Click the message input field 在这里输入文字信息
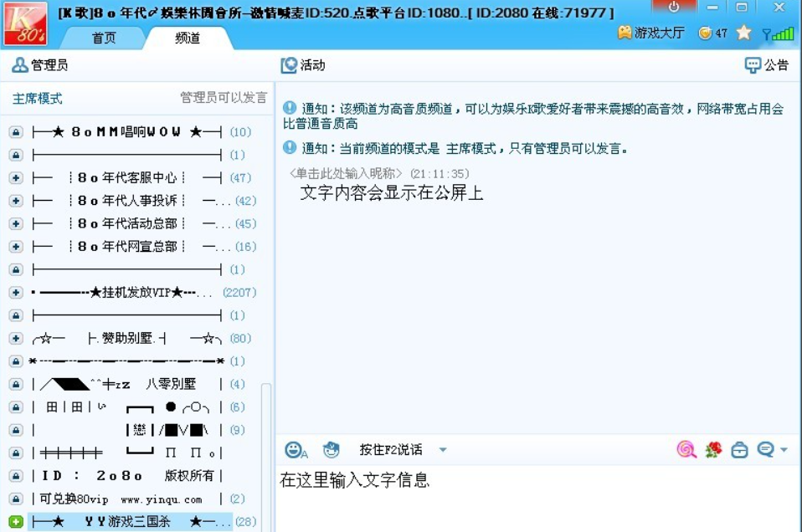The height and width of the screenshot is (532, 802). tap(538, 499)
